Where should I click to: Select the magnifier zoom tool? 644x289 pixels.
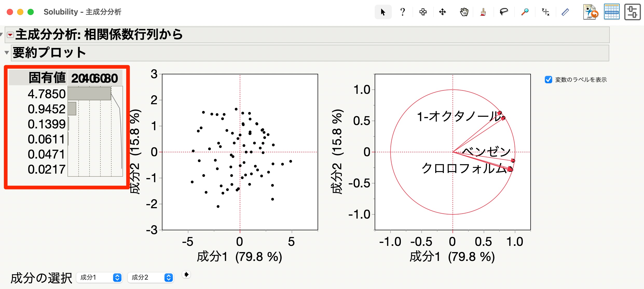[x=525, y=12]
